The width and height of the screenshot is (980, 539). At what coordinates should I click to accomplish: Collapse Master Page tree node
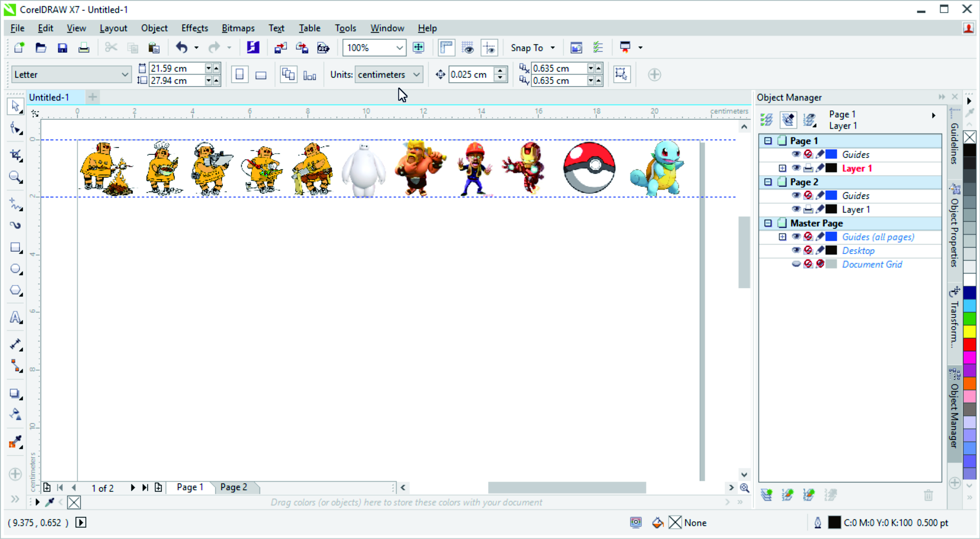pyautogui.click(x=768, y=223)
